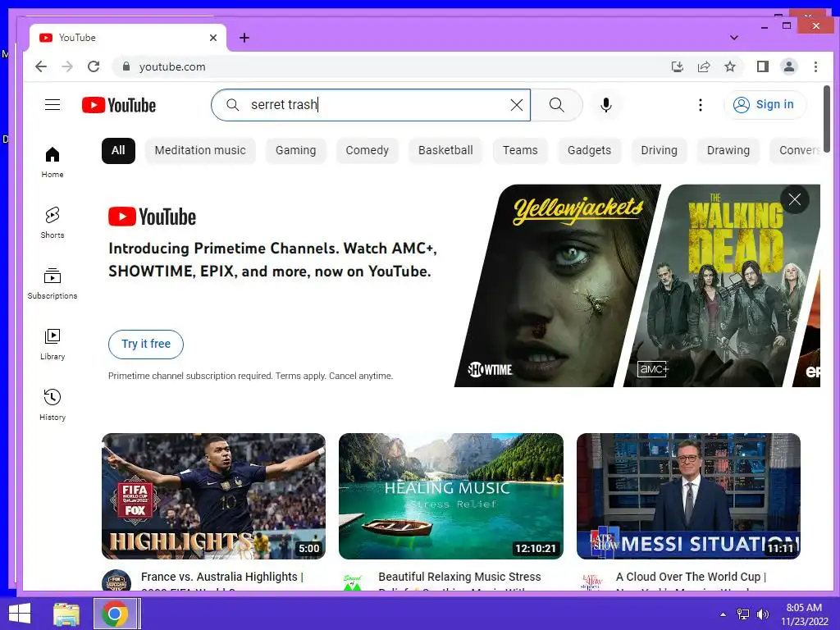Select the Comedy chip

point(367,151)
